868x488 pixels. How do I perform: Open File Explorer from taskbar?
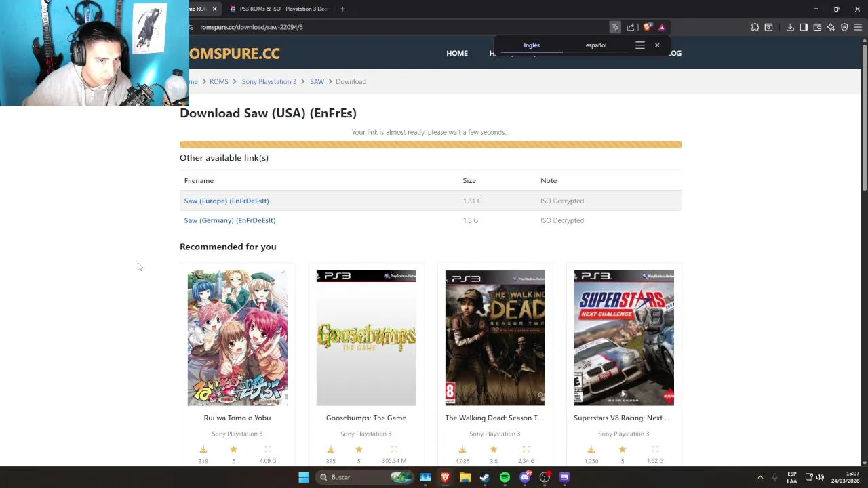(465, 477)
